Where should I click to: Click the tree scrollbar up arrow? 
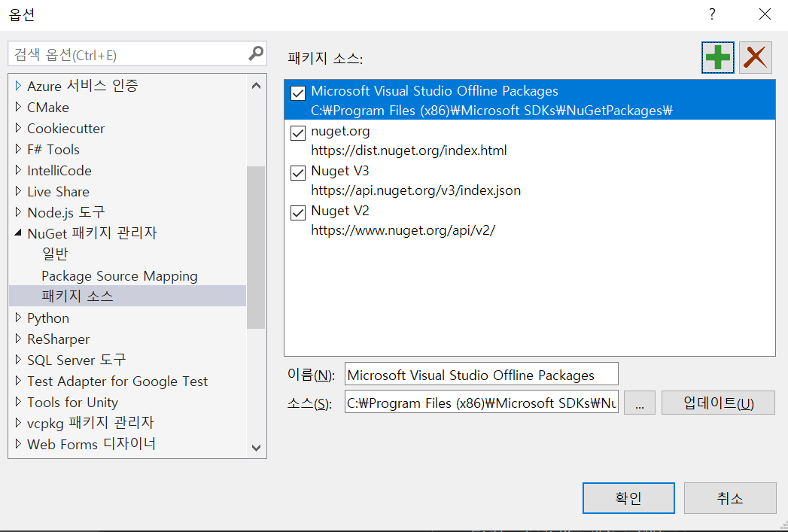[x=256, y=85]
